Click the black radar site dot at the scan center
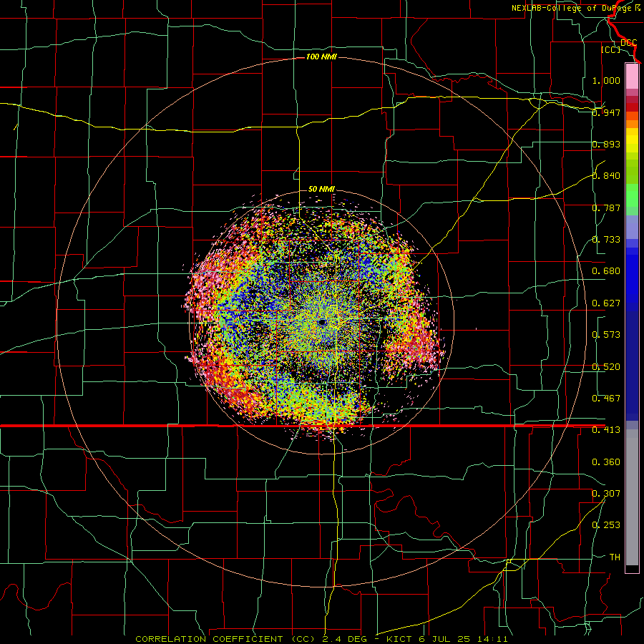Screen dimensions: 644x644 (x=323, y=323)
